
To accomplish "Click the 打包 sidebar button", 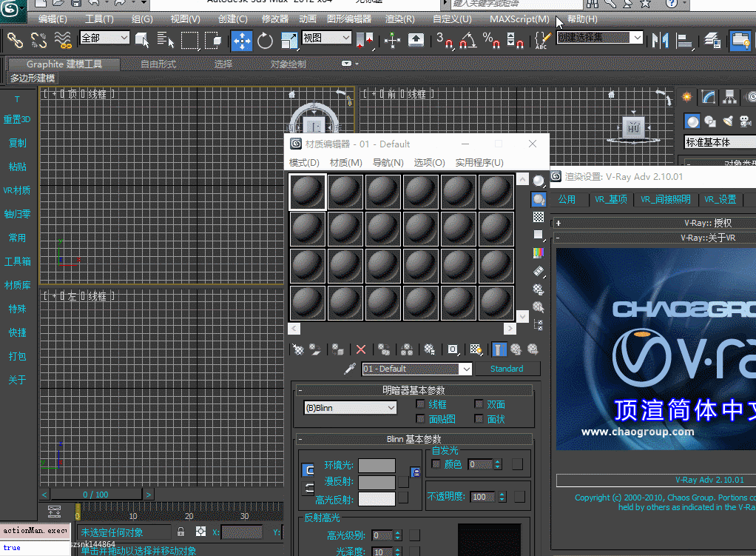I will 17,356.
